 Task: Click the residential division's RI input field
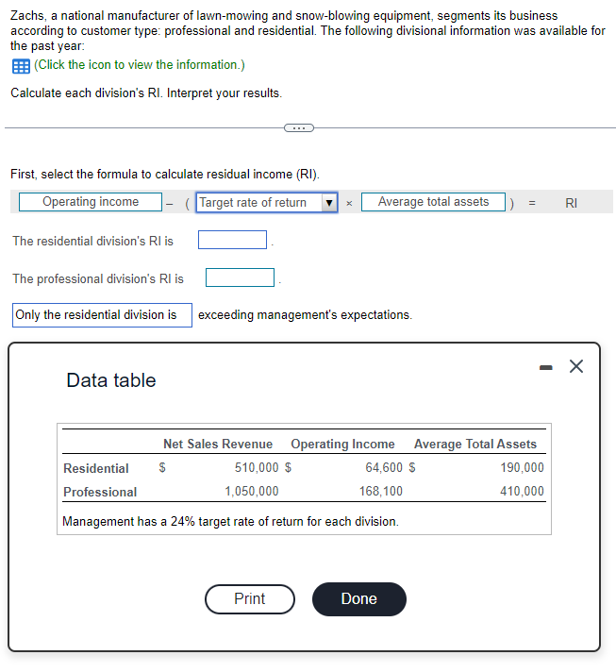point(233,240)
